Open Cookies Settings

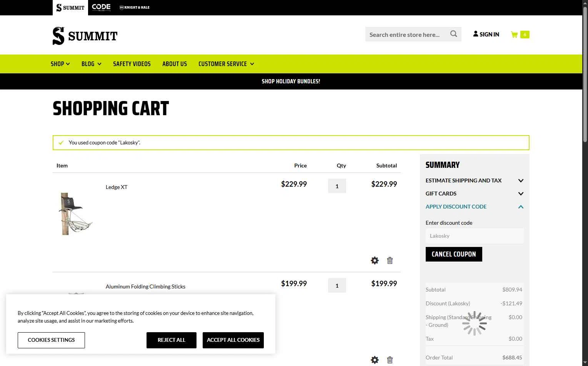[x=51, y=340]
